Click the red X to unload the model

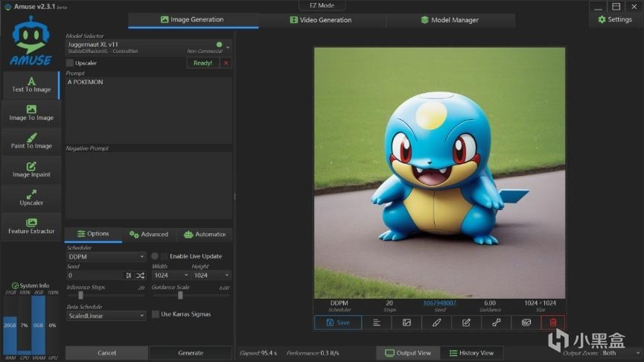point(226,63)
